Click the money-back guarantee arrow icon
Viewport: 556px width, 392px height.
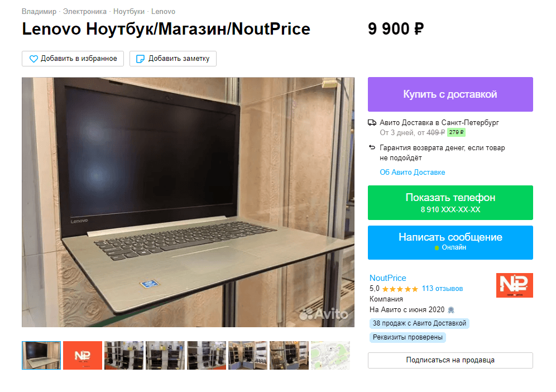tap(372, 147)
